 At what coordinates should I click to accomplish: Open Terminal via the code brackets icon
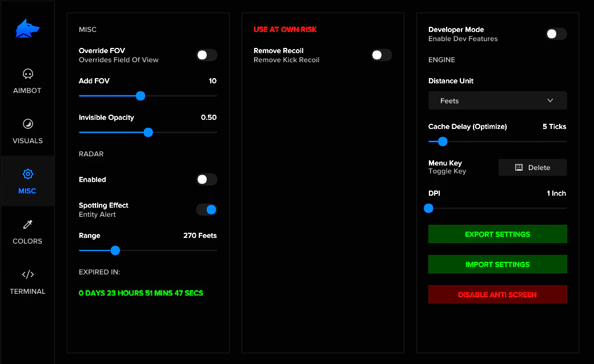(x=27, y=274)
